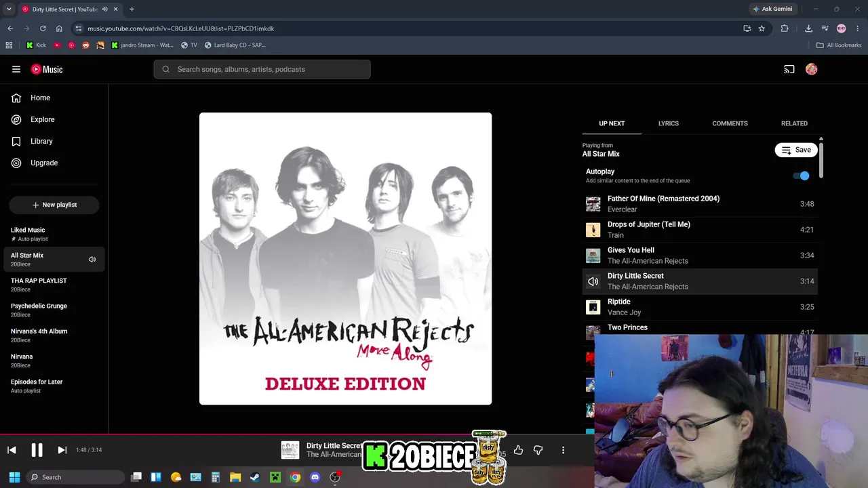Select the Dirty Little Secret queue row
The height and width of the screenshot is (488, 868).
pyautogui.click(x=700, y=281)
